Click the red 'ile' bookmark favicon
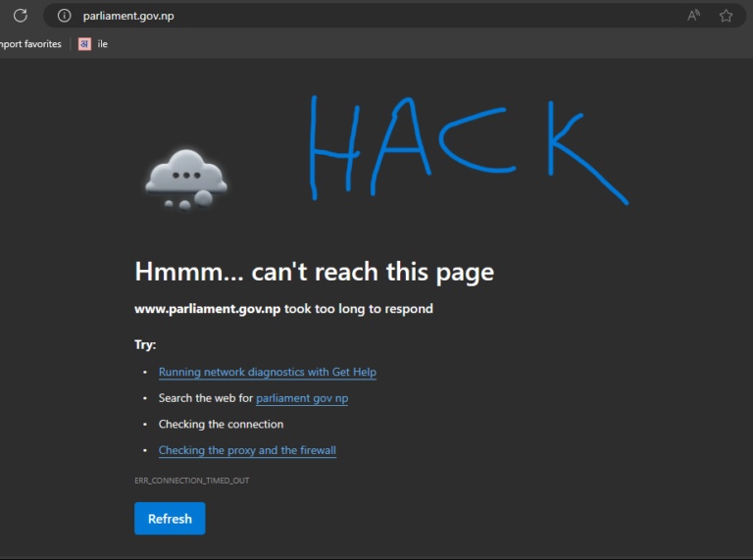The image size is (753, 560). [x=84, y=44]
